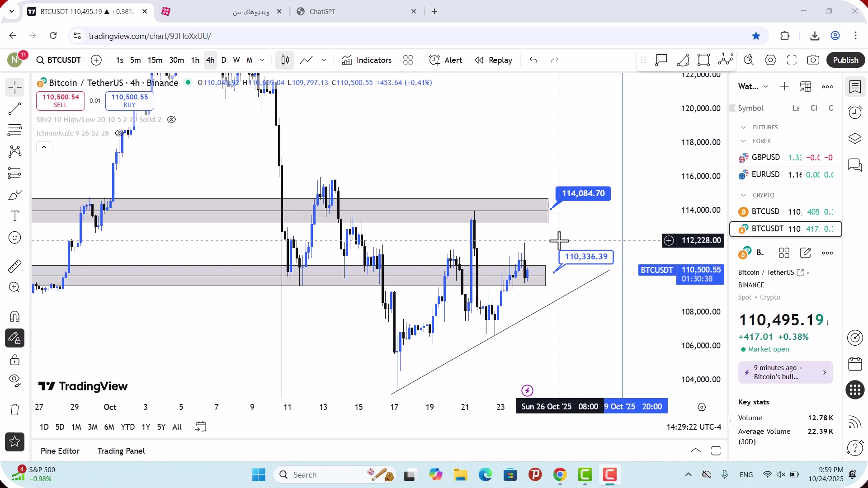Viewport: 868px width, 488px height.
Task: Open the Trading Panel tab
Action: pyautogui.click(x=121, y=451)
